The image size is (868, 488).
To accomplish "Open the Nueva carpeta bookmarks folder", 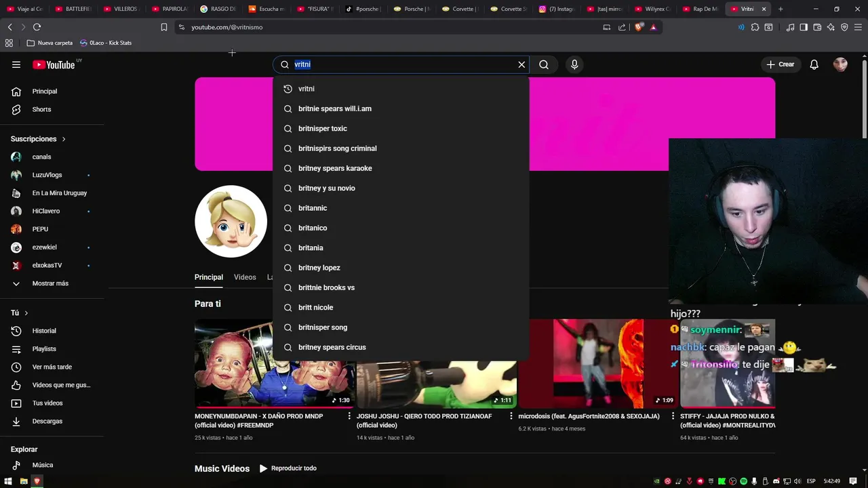I will click(x=50, y=43).
